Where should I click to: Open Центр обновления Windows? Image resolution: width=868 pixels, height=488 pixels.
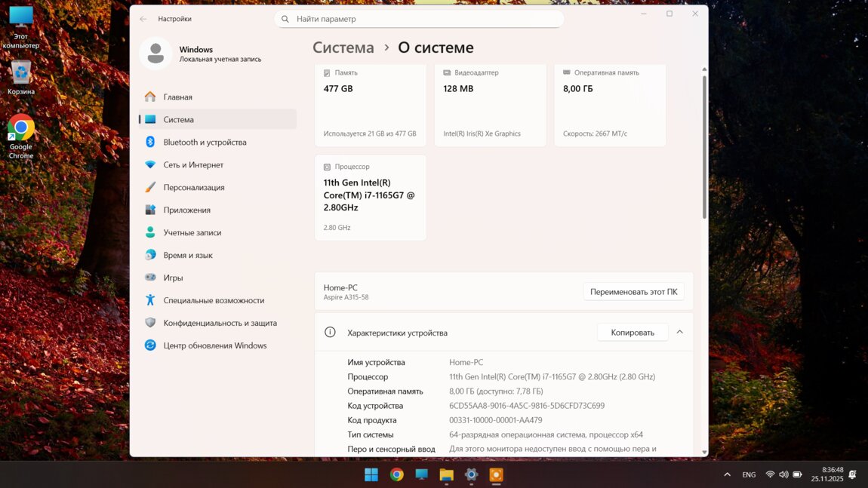point(215,345)
